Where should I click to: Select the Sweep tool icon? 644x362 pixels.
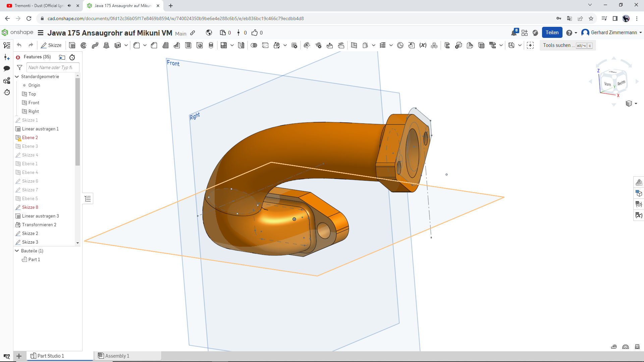point(95,45)
